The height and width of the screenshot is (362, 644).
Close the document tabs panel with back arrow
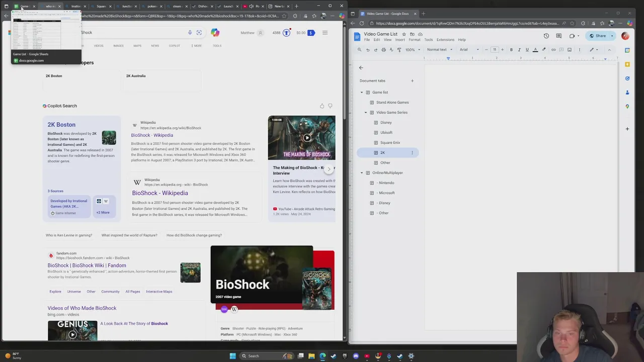pyautogui.click(x=361, y=67)
